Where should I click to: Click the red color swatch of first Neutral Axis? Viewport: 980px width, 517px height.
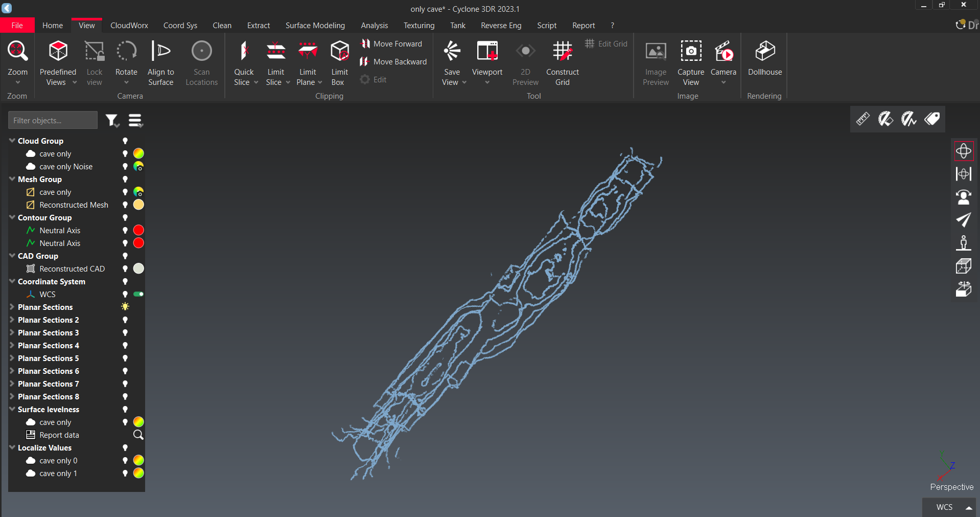pyautogui.click(x=138, y=231)
